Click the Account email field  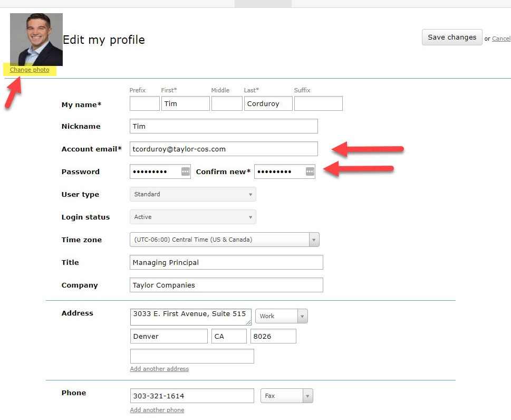224,149
